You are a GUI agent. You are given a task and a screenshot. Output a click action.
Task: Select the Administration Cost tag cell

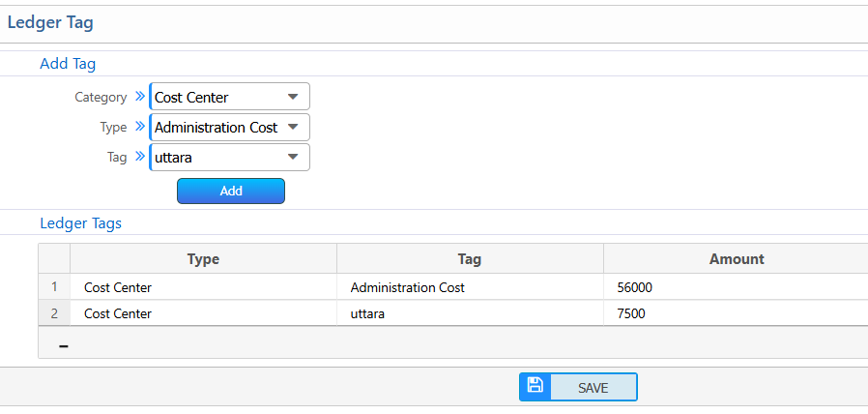(x=408, y=287)
